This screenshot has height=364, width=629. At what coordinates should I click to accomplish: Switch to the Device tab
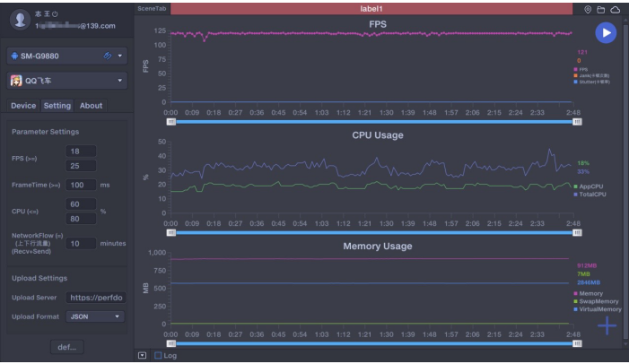[x=23, y=106]
